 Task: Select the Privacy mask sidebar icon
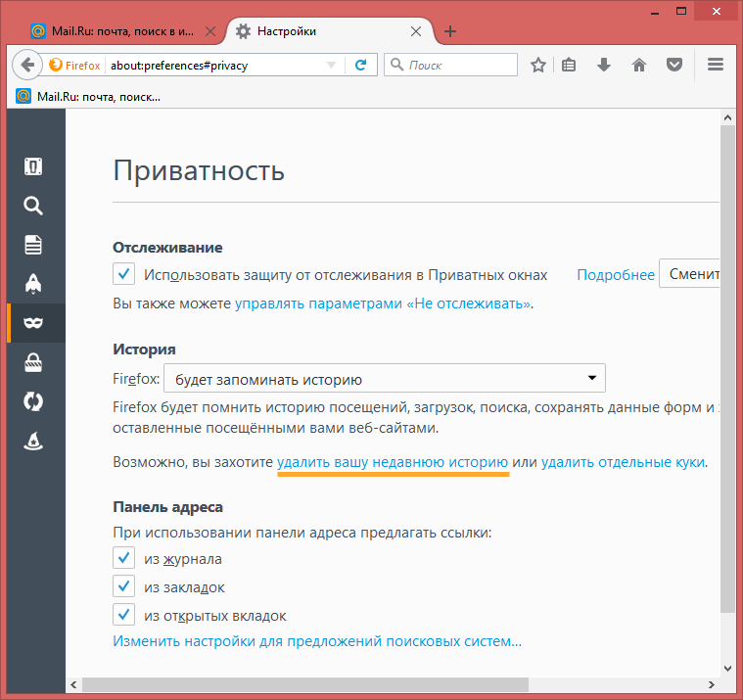click(x=33, y=323)
